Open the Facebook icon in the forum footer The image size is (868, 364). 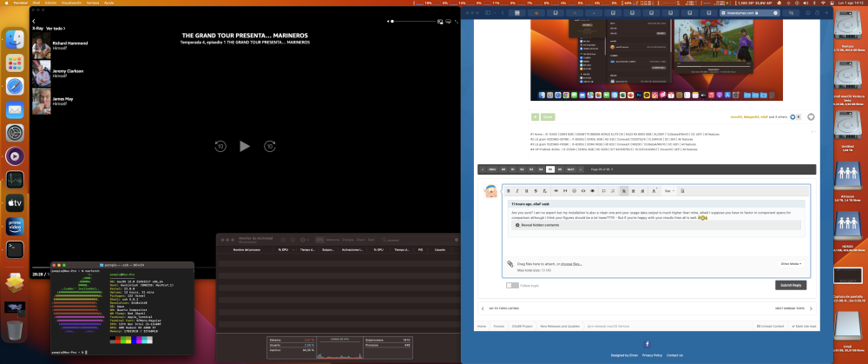647,344
